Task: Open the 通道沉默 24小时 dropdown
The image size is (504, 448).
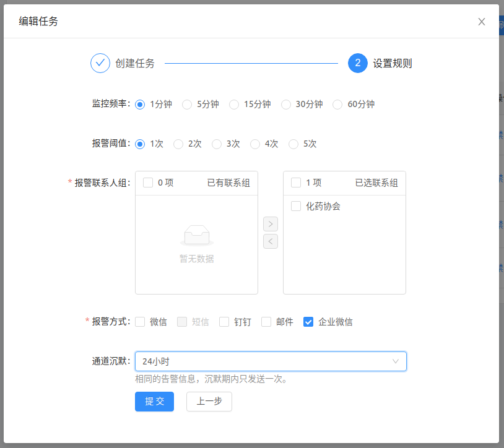Action: [x=271, y=361]
